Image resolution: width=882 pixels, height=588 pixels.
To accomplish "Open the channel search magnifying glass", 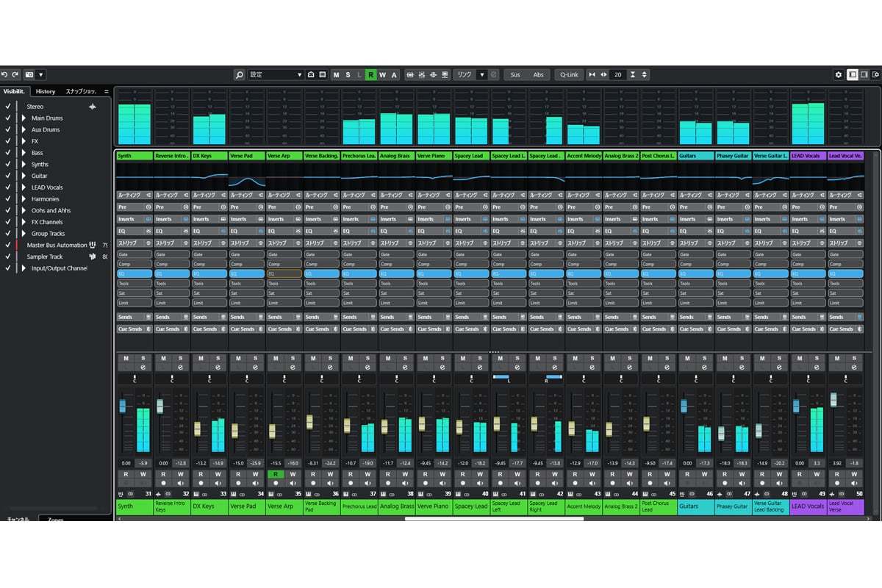I will [x=240, y=74].
